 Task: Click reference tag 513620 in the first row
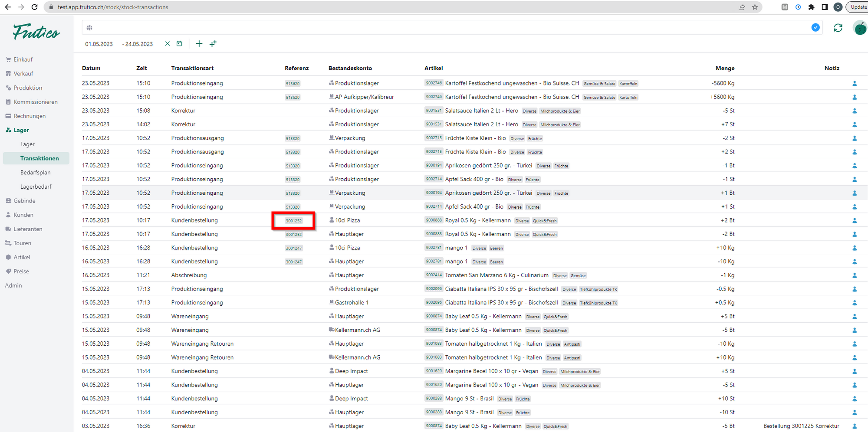[x=293, y=84]
